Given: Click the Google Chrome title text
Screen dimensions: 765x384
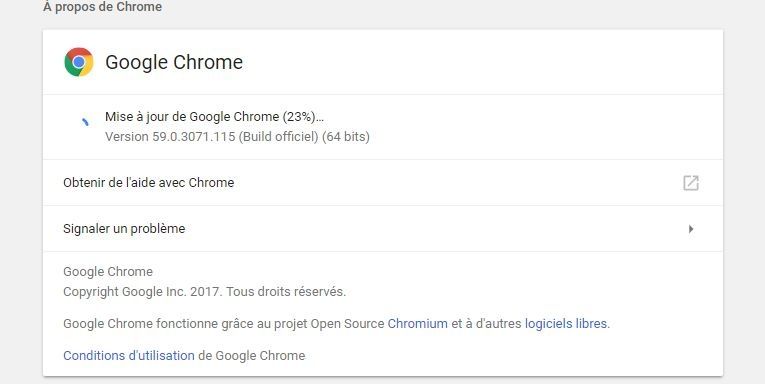Looking at the screenshot, I should pyautogui.click(x=174, y=62).
